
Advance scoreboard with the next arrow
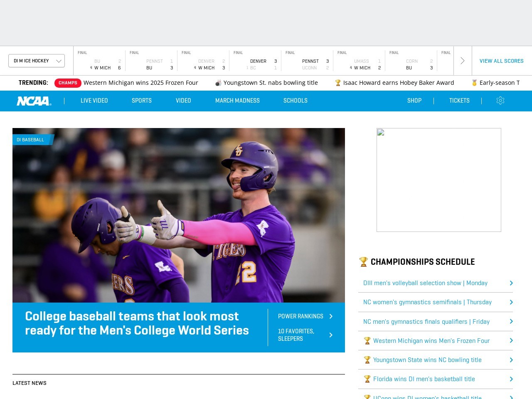(463, 61)
